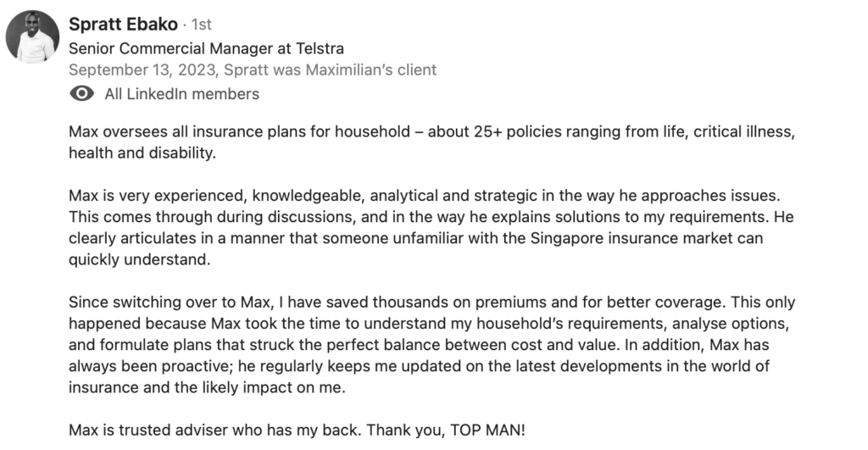868x450 pixels.
Task: Click the sentence Max is very experienced
Action: coord(424,196)
